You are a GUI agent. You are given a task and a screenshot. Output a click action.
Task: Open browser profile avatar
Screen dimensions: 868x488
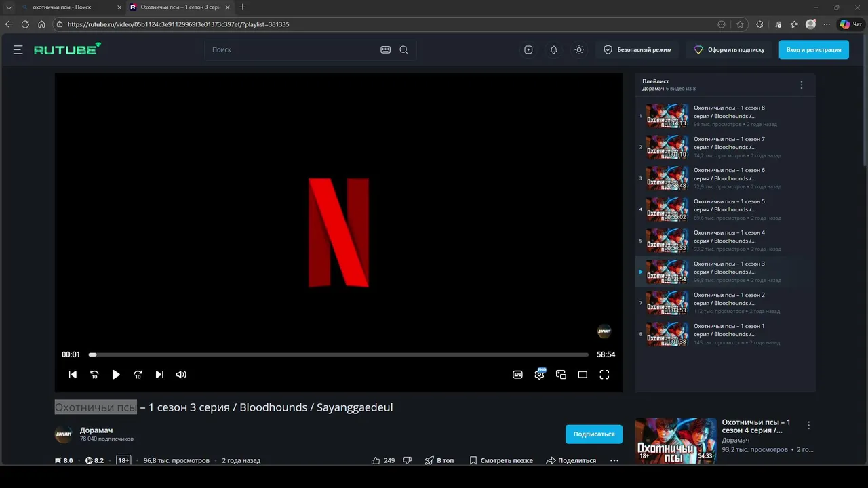click(x=810, y=24)
